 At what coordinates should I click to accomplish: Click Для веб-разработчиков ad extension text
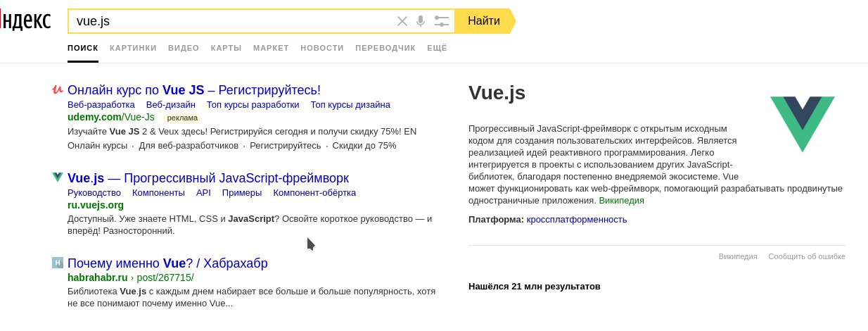pos(189,146)
